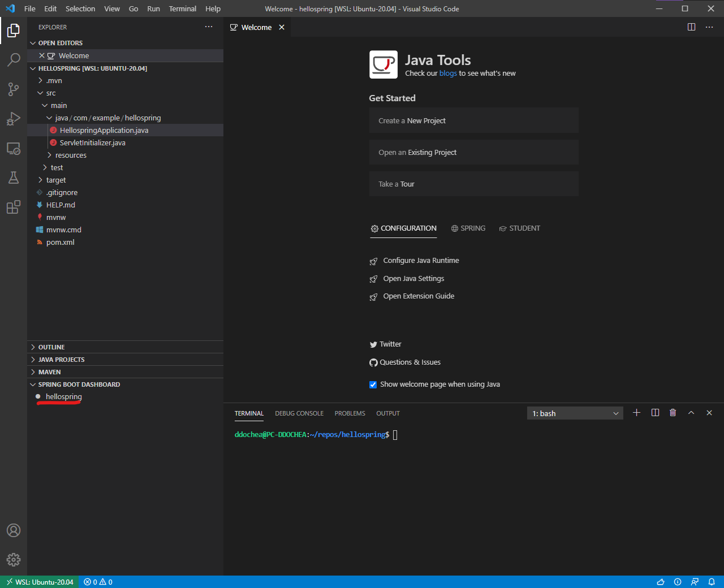Image resolution: width=724 pixels, height=588 pixels.
Task: Click the info circle icon in status bar
Action: click(678, 582)
